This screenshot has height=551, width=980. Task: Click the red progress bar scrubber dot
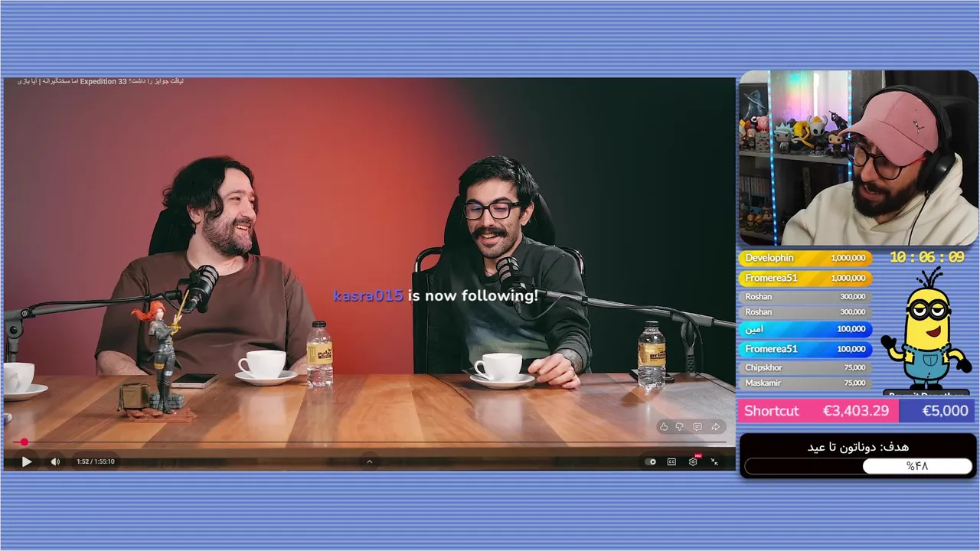24,442
